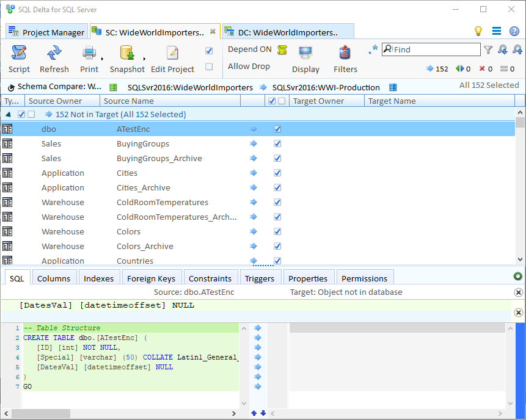Sort by Source Name column header
Image resolution: width=526 pixels, height=420 pixels.
click(170, 101)
